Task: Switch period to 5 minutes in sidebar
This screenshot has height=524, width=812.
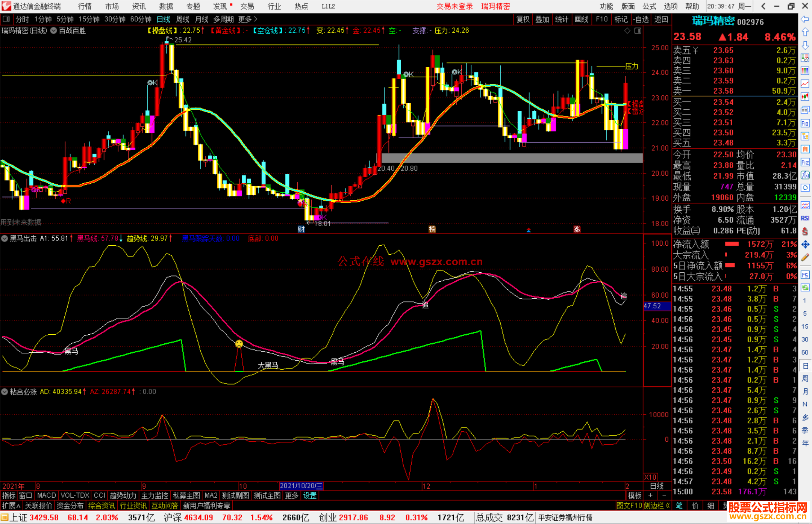Action: click(805, 314)
